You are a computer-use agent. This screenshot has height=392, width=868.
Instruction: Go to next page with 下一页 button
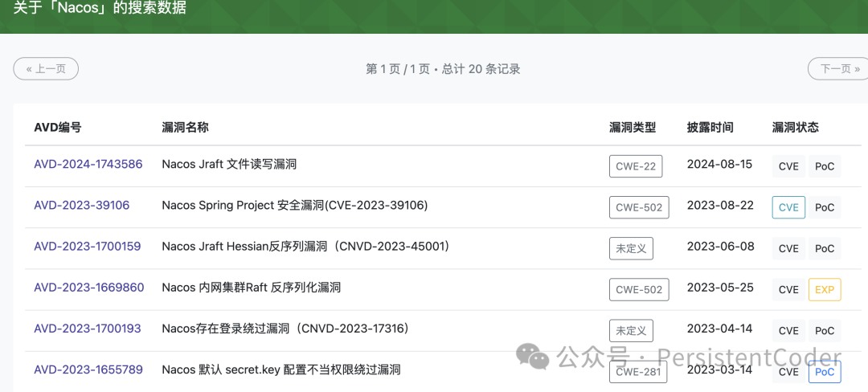[x=839, y=68]
